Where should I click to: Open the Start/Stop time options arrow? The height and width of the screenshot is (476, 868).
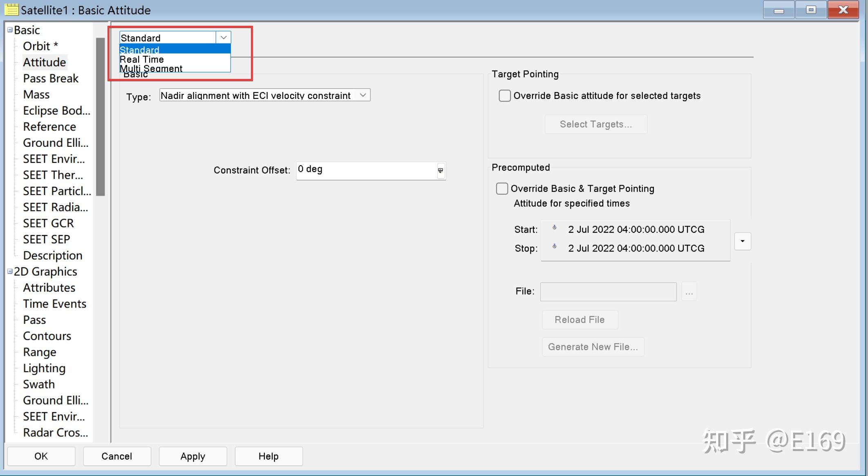(x=743, y=241)
